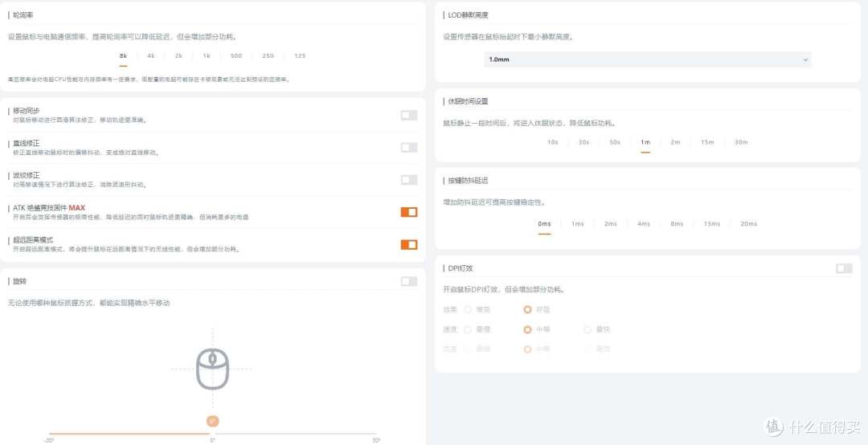Set sleep time to 1m
868x445 pixels.
(645, 142)
